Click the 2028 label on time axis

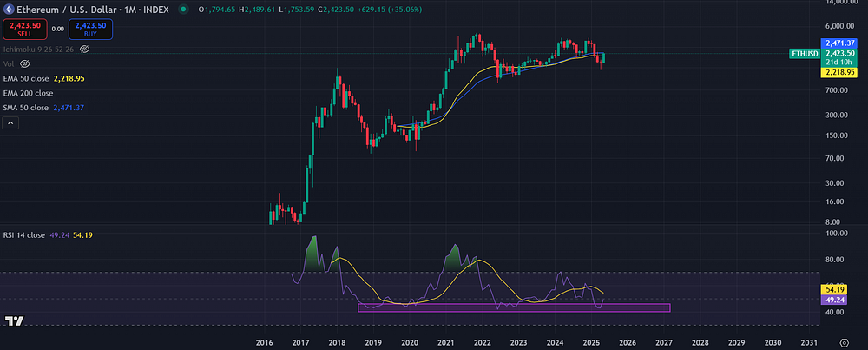(x=700, y=343)
